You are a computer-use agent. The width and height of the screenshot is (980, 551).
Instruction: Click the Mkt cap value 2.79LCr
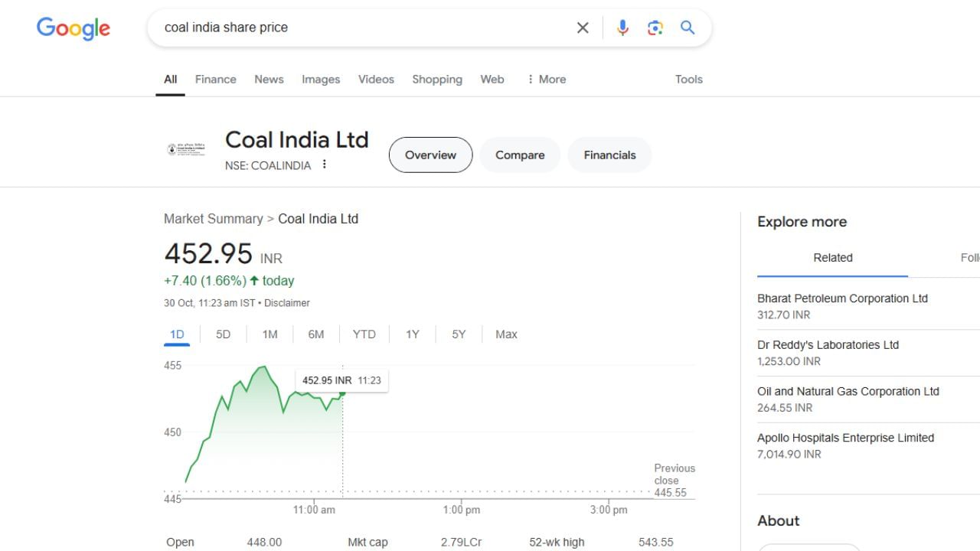click(461, 542)
